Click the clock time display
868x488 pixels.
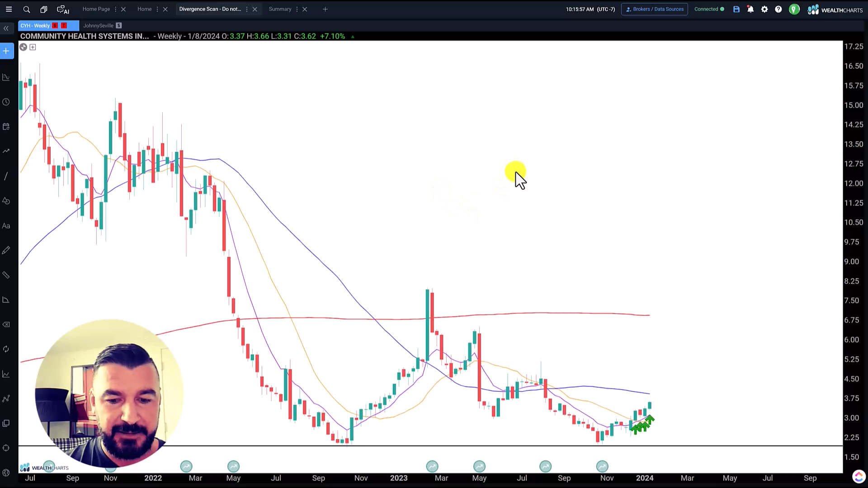[590, 9]
